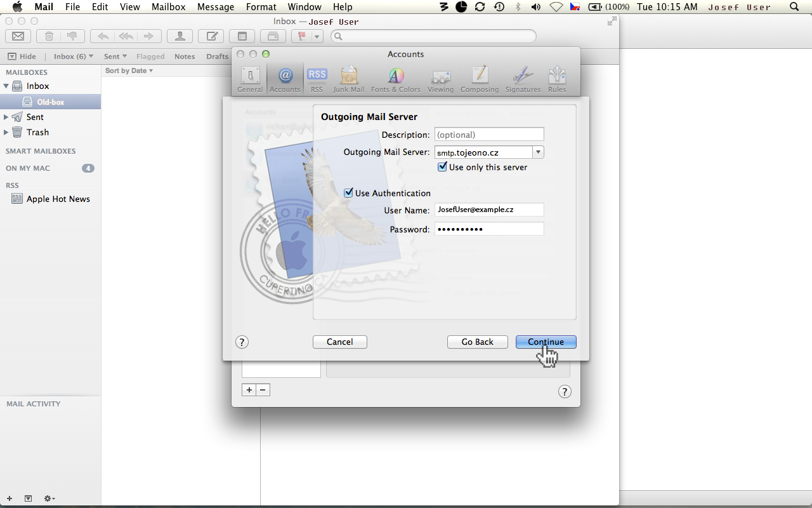Open Junk Mail preferences icon
The image size is (812, 508).
tap(349, 79)
